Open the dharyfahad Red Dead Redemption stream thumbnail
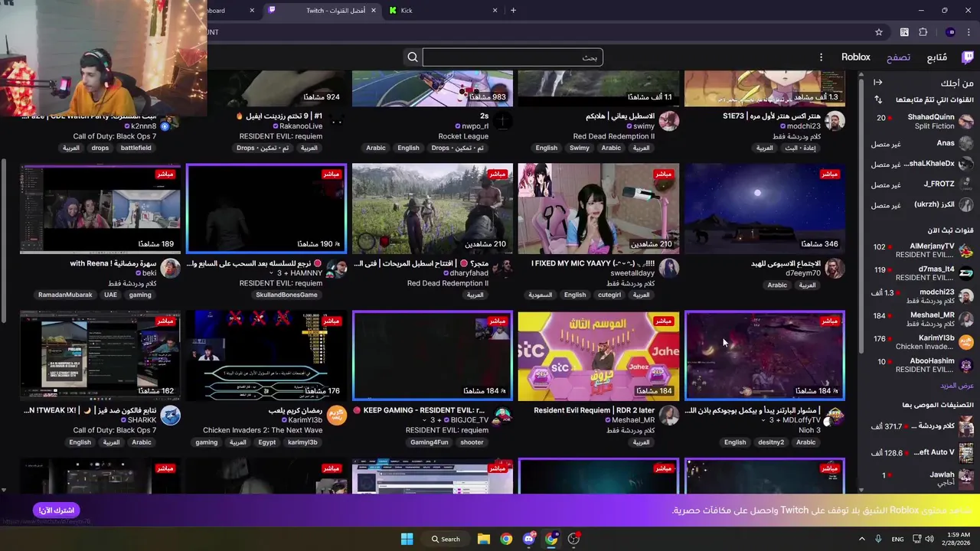 point(432,208)
